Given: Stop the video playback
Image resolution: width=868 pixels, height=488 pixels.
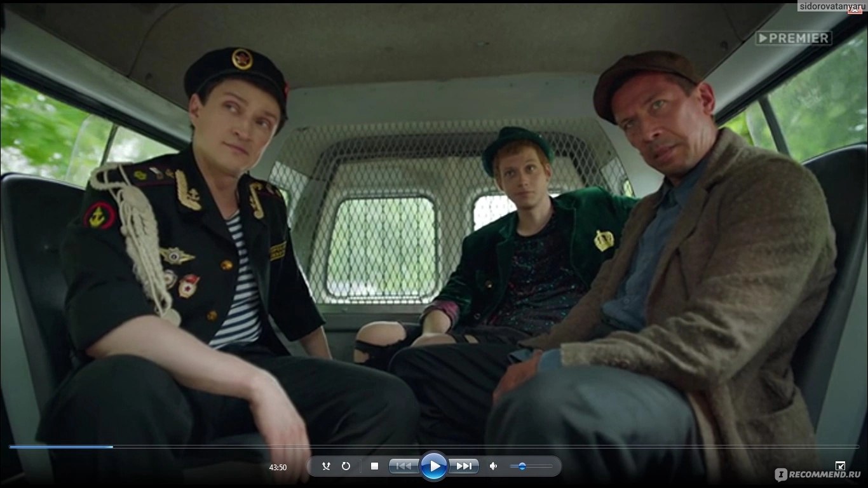Looking at the screenshot, I should coord(374,466).
